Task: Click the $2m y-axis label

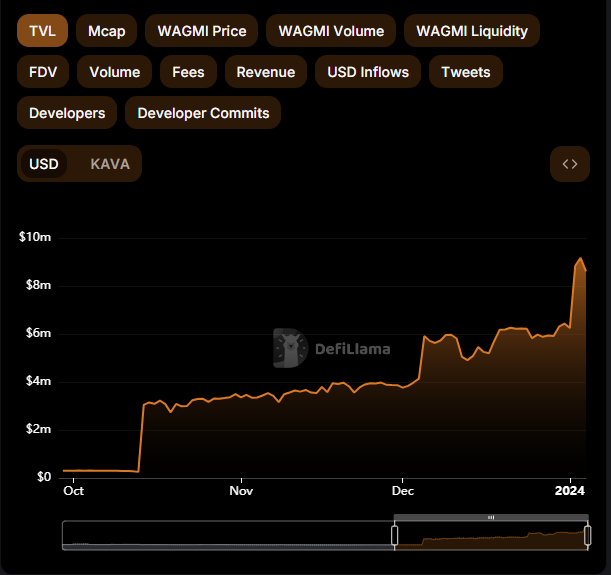Action: pyautogui.click(x=38, y=429)
